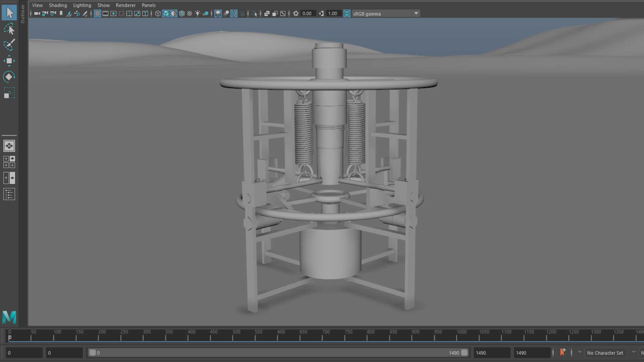The image size is (644, 362).
Task: Choose the Scale tool
Action: tap(9, 93)
